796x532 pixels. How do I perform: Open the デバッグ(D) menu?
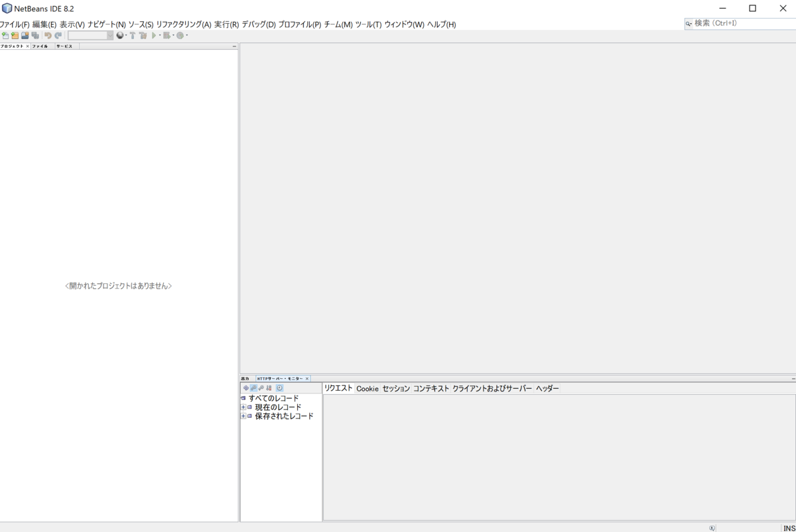click(259, 25)
